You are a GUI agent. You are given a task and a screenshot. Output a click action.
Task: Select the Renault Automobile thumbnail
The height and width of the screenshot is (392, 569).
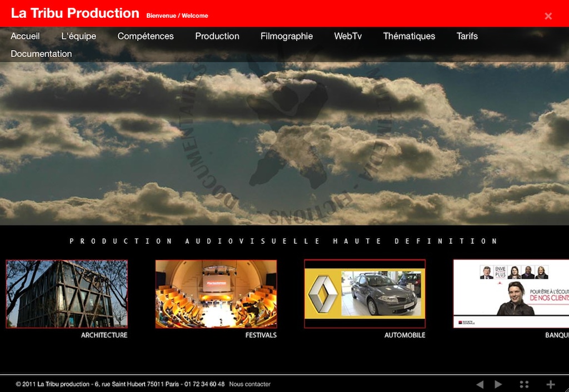tap(365, 294)
